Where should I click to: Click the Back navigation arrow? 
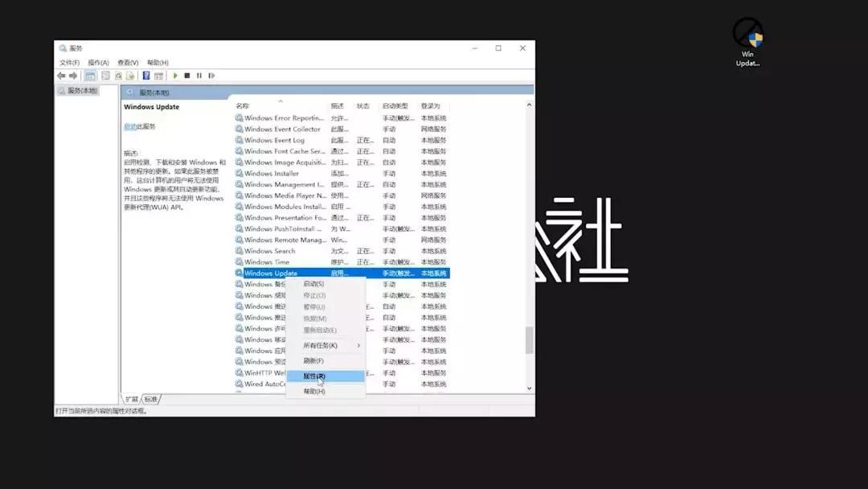(62, 75)
